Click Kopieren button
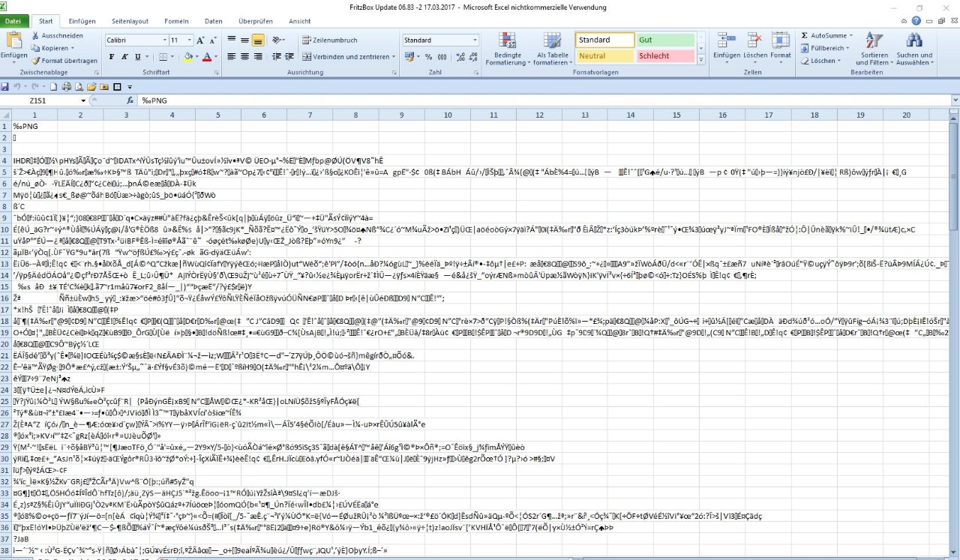Viewport: 960px width, 560px height. [x=52, y=48]
